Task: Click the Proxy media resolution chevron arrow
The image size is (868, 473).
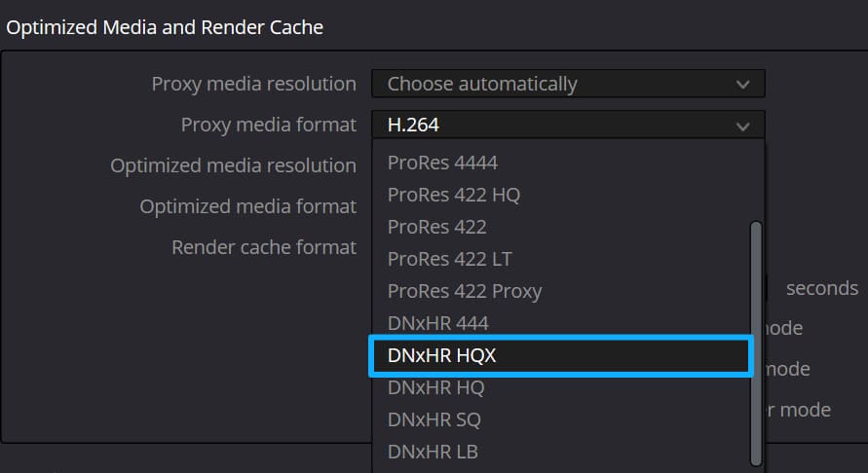Action: [743, 85]
